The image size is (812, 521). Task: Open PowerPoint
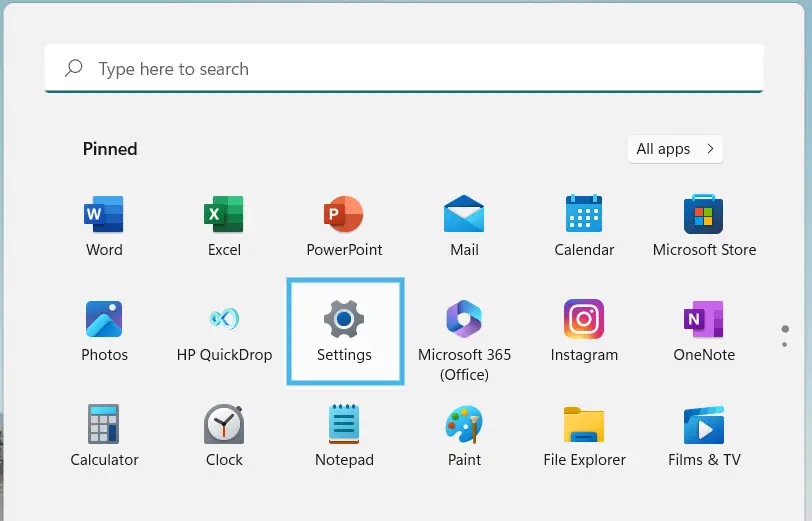(344, 226)
